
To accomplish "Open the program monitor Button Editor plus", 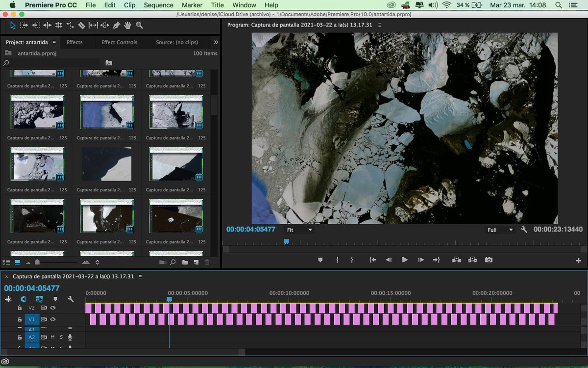I will (579, 261).
